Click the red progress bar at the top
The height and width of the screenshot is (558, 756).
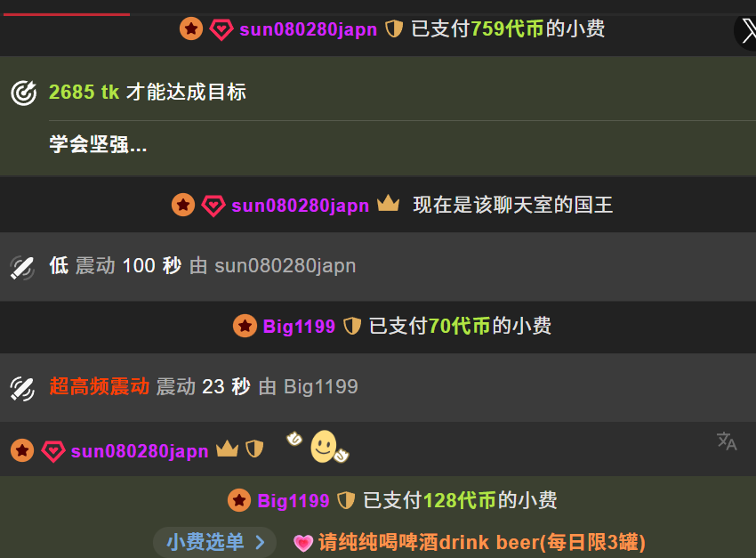tap(67, 14)
